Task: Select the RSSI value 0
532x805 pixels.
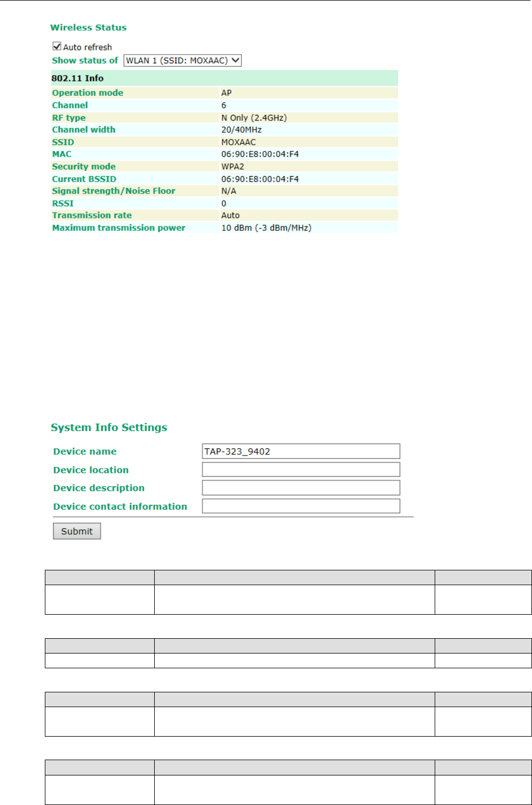Action: (224, 203)
